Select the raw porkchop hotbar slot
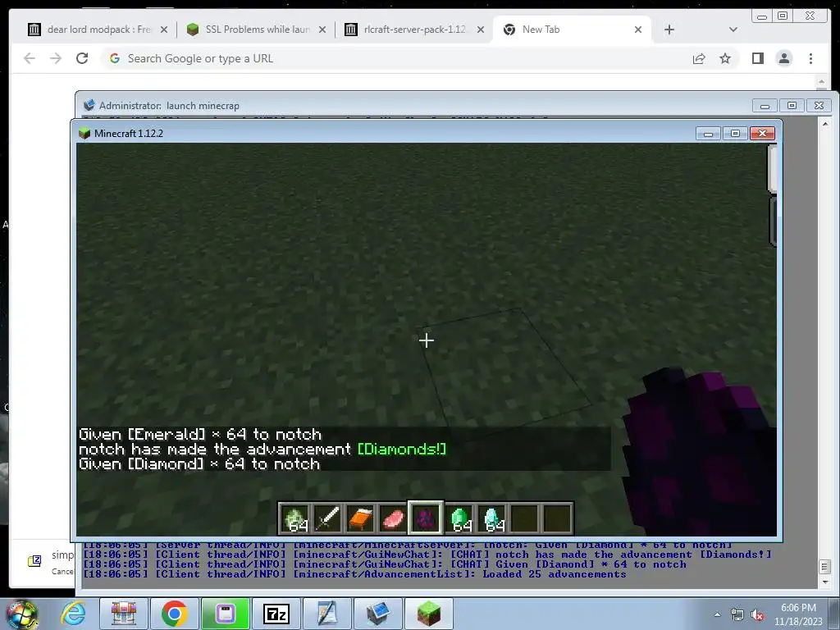Image resolution: width=840 pixels, height=630 pixels. 393,518
